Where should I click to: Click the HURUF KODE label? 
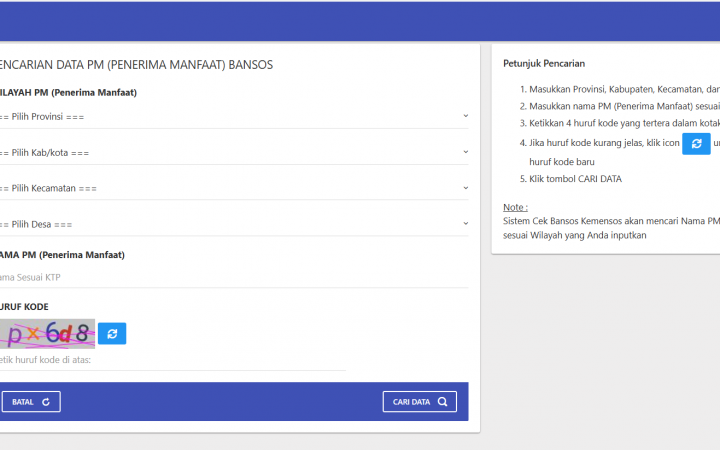[x=24, y=307]
